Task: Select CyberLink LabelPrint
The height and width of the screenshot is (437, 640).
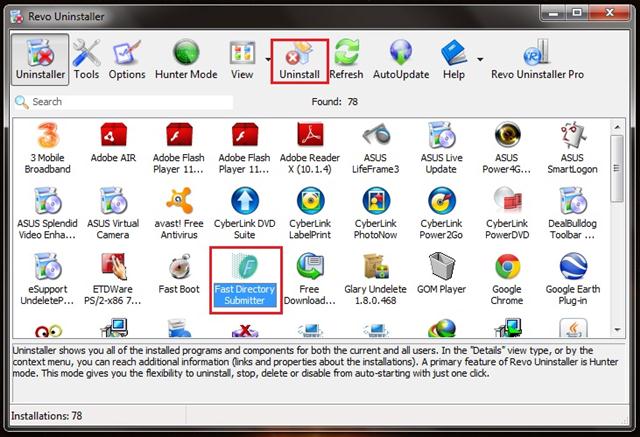Action: (310, 214)
